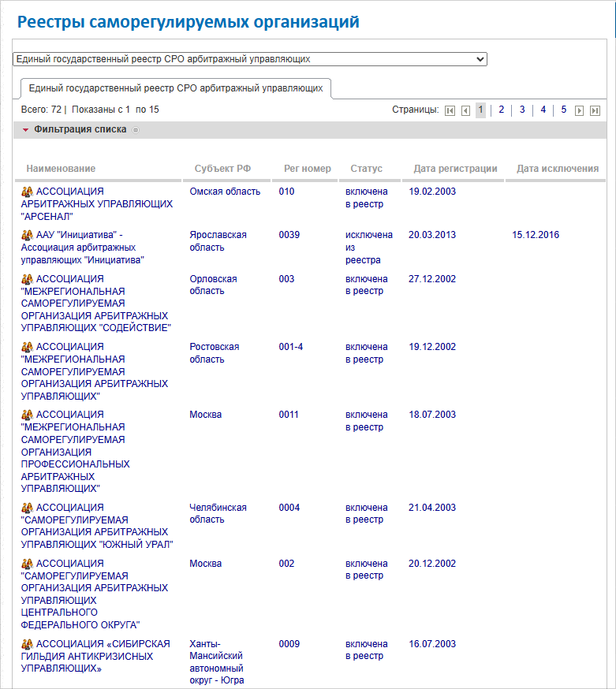Sort by Статус column header
The image size is (616, 689).
click(x=366, y=169)
